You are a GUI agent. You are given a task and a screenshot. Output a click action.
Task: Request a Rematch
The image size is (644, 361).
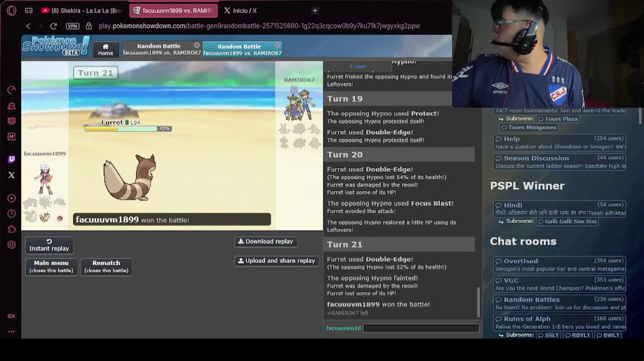106,266
